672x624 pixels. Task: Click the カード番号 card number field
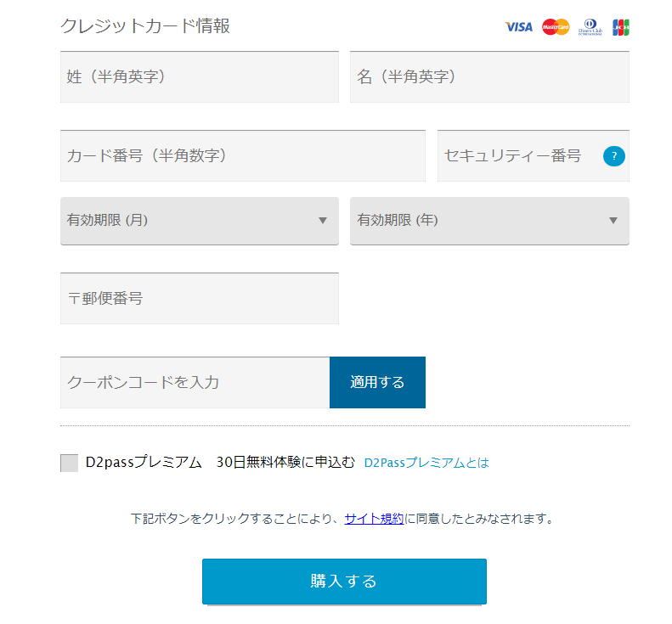[x=242, y=156]
